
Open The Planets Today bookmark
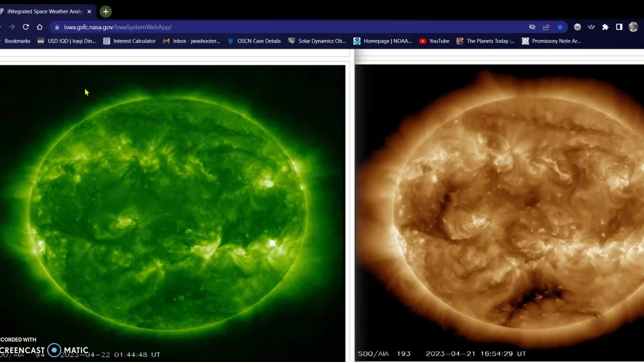pos(486,41)
